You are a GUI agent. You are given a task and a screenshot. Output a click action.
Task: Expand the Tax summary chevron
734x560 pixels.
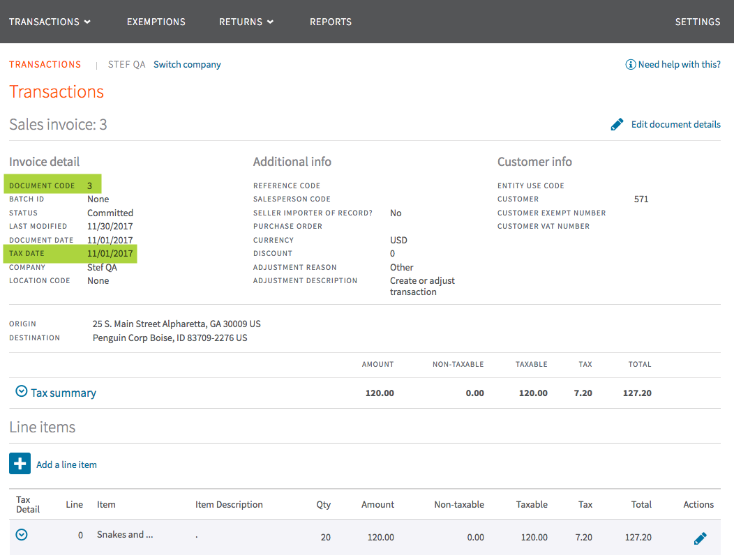[x=22, y=391]
